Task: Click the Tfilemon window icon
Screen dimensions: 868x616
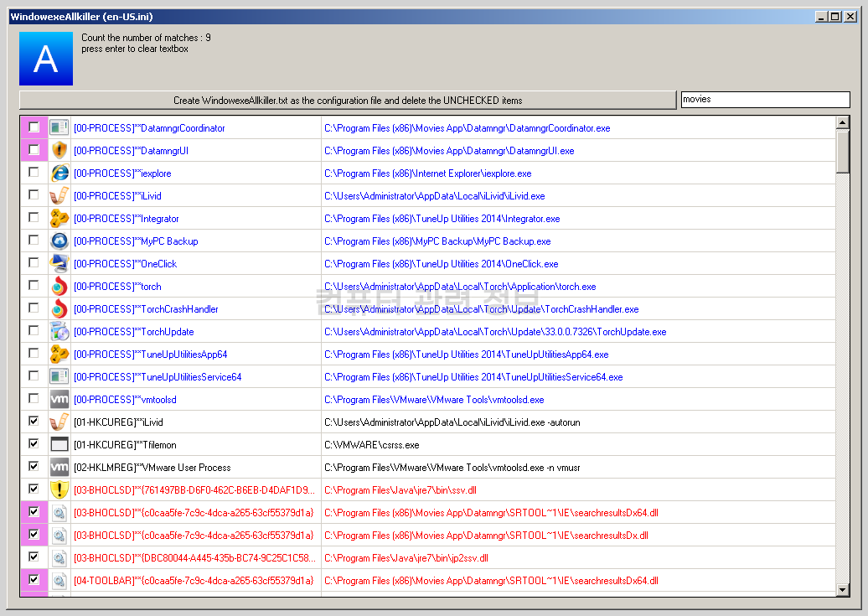Action: click(59, 445)
